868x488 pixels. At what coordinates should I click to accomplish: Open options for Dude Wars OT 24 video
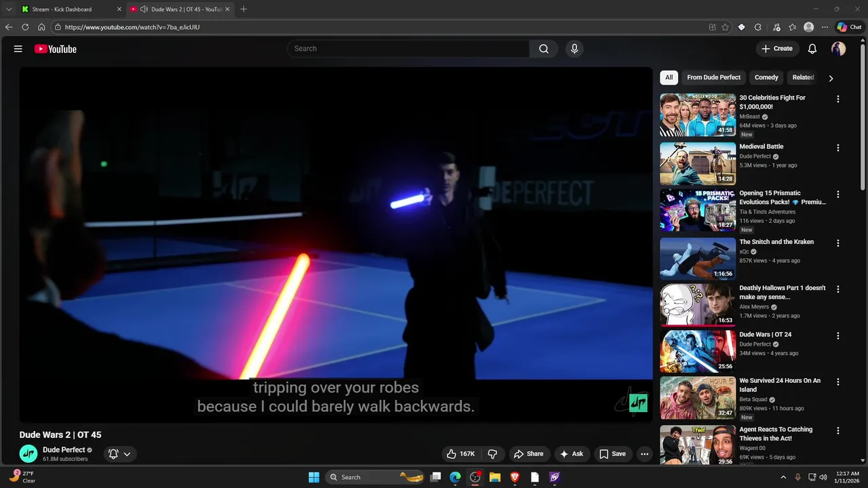pyautogui.click(x=838, y=336)
